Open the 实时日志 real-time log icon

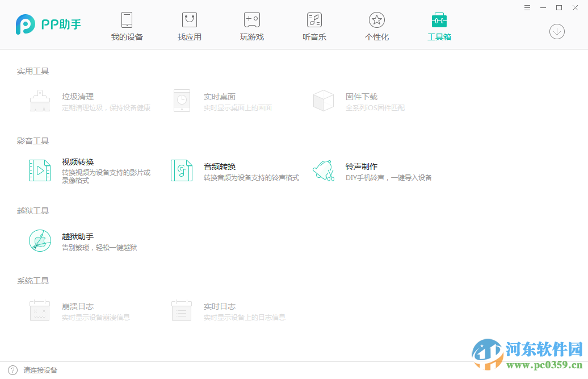coord(181,310)
